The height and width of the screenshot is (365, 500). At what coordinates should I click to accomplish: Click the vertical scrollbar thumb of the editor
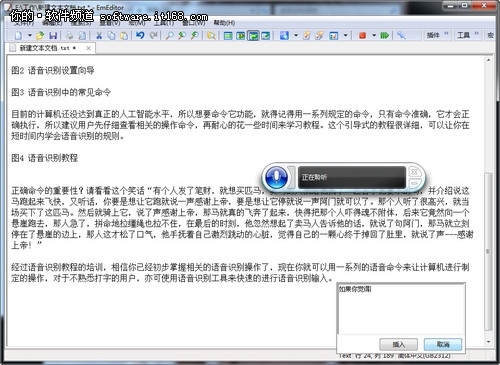coord(488,252)
